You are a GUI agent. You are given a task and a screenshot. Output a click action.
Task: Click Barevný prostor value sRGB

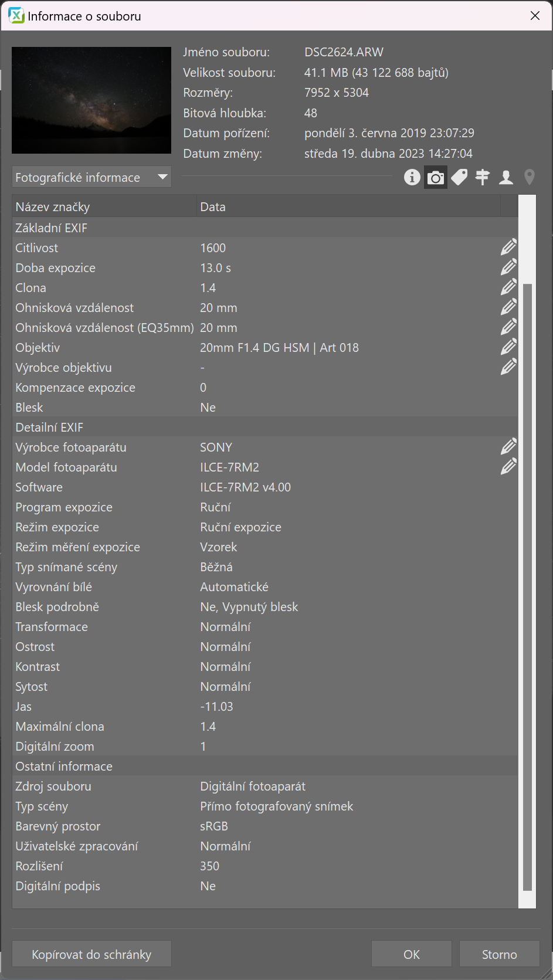214,826
